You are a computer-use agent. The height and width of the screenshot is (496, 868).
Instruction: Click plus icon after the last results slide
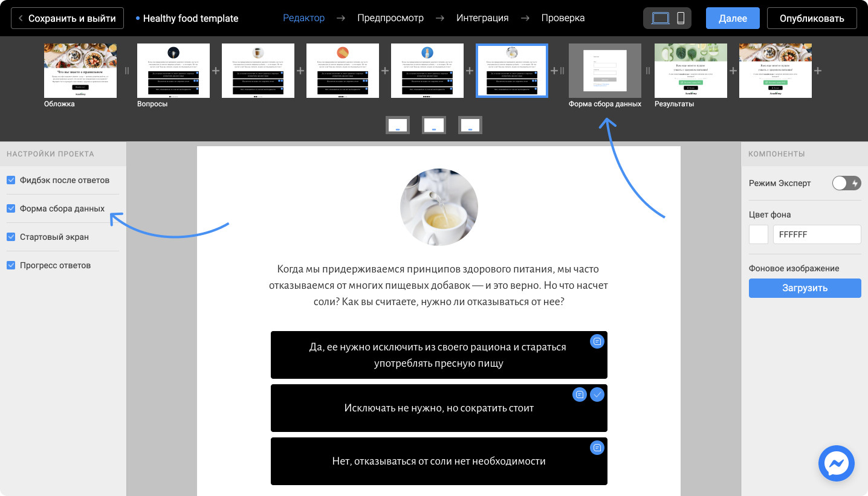(818, 71)
